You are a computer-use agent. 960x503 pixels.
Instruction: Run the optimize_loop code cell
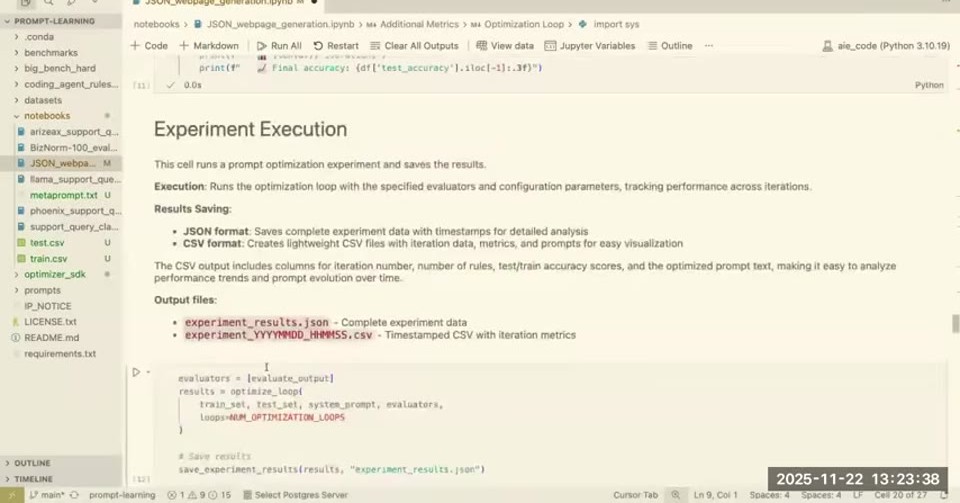(x=136, y=372)
